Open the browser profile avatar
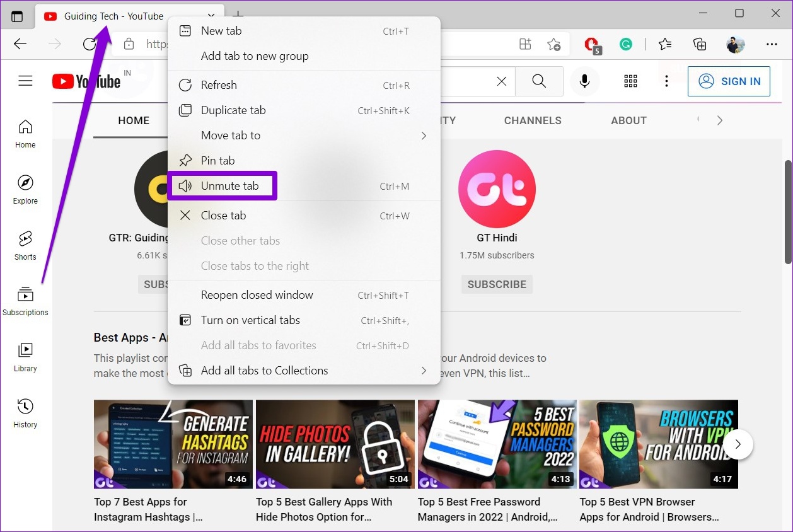This screenshot has height=532, width=793. point(736,44)
